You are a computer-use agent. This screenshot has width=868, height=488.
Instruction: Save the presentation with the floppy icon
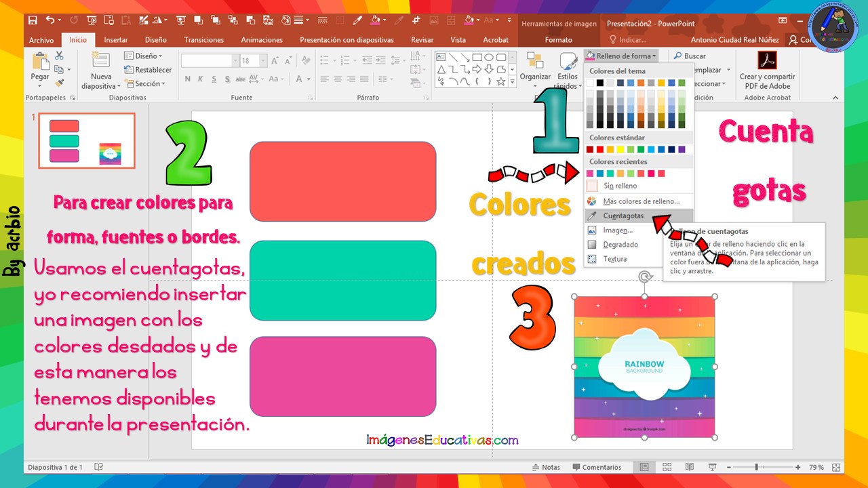point(33,21)
